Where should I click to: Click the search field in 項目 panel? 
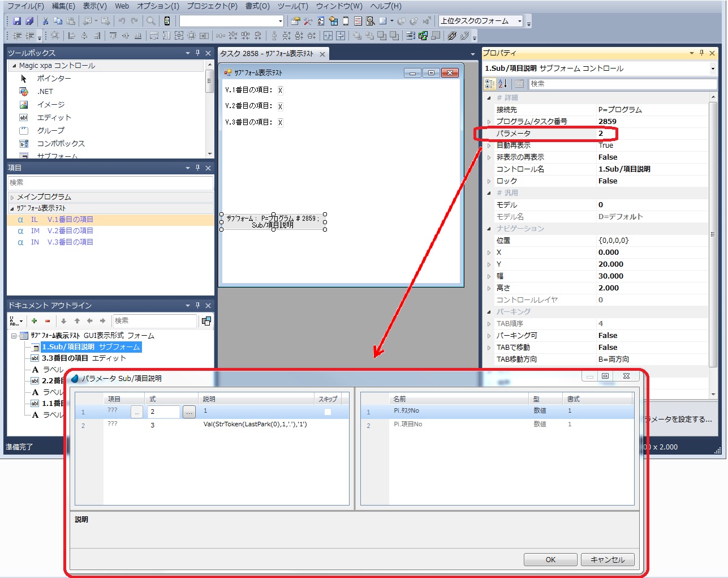point(110,182)
